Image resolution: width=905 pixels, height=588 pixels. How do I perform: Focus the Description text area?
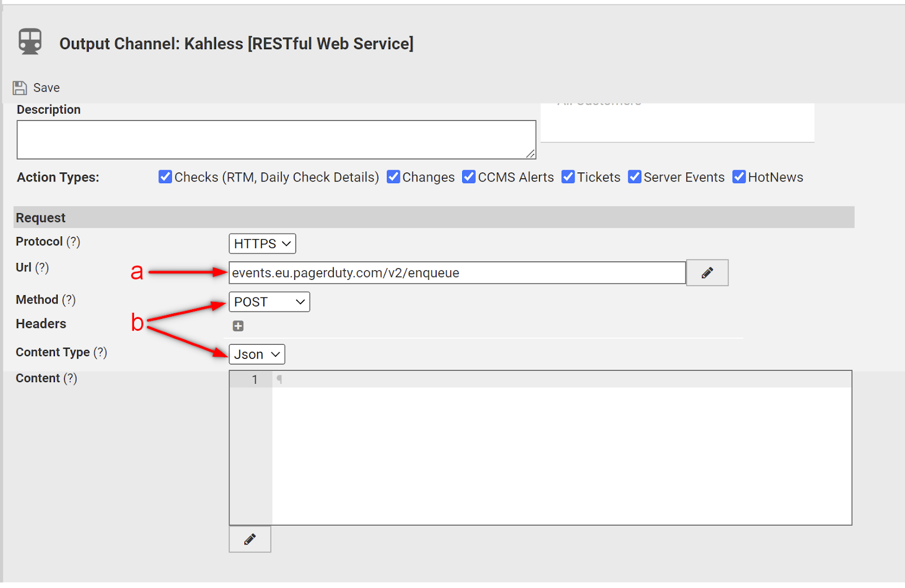276,140
